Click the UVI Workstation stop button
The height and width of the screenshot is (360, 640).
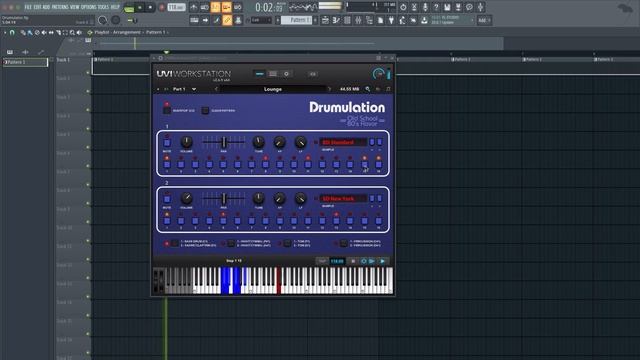click(x=353, y=261)
